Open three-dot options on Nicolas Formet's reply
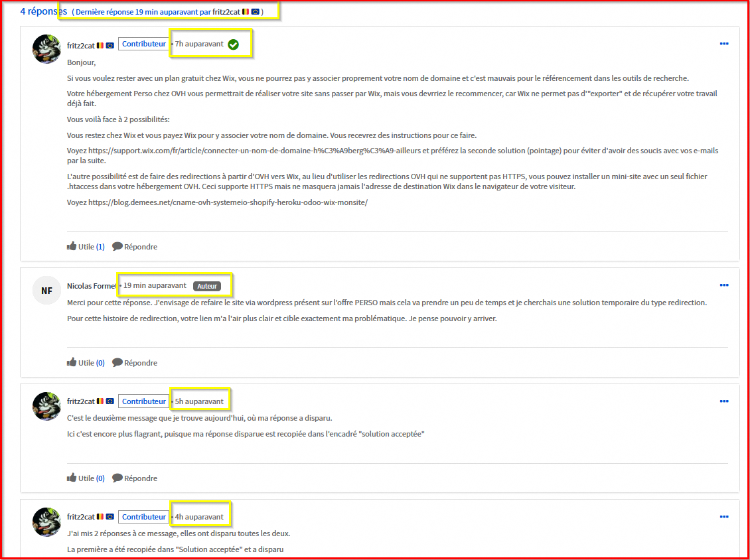Viewport: 750px width, 560px height. click(x=723, y=285)
